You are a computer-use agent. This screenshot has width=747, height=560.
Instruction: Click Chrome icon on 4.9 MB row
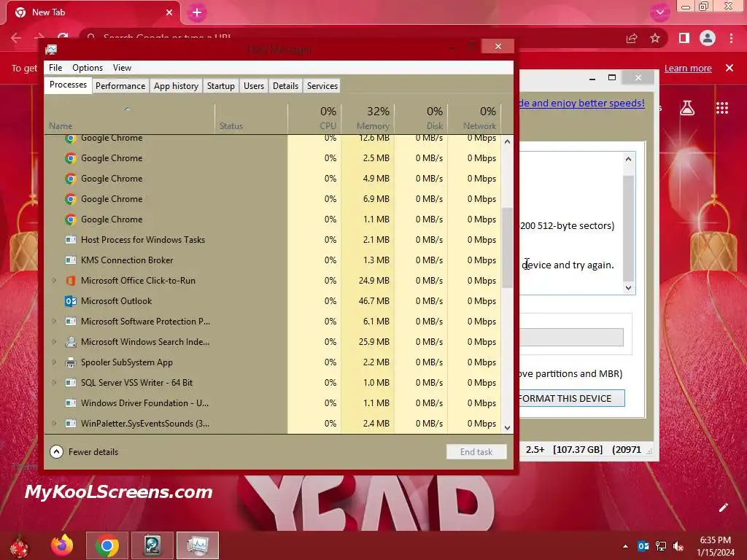[x=71, y=179]
